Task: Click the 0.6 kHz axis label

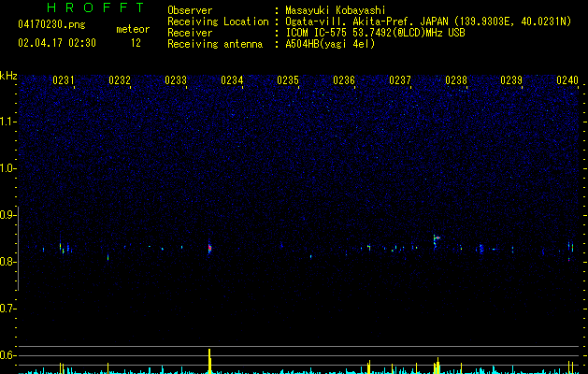Action: pos(8,355)
